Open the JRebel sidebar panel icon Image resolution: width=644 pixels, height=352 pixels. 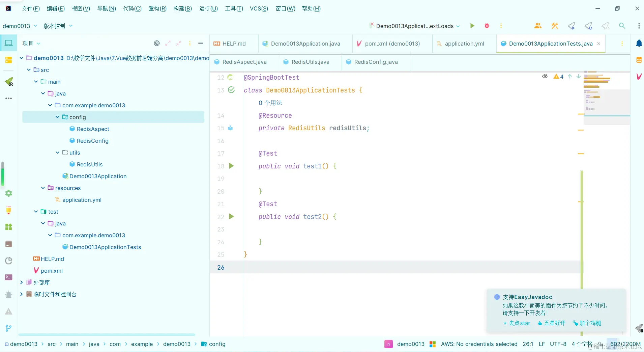pyautogui.click(x=8, y=81)
